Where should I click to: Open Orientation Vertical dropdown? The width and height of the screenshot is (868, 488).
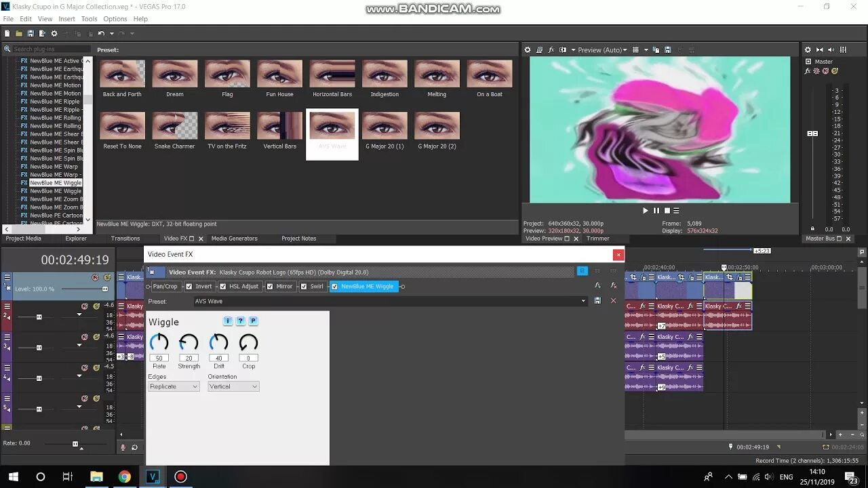(233, 386)
